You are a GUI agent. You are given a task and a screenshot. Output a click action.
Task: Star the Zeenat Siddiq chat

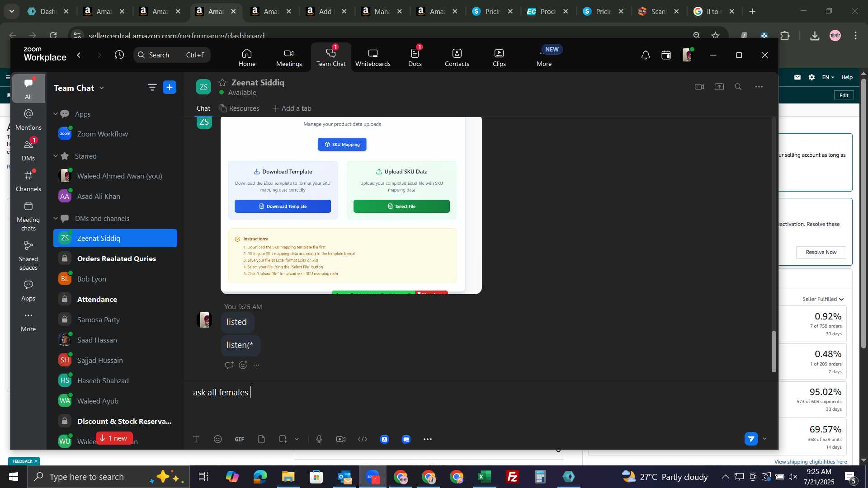222,82
